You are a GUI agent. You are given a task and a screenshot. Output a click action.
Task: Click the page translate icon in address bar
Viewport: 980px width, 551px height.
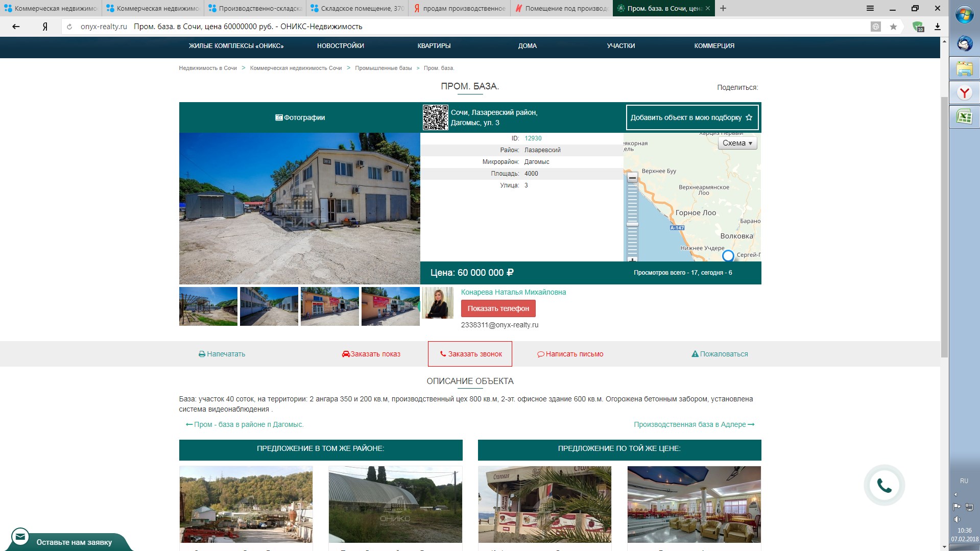(x=876, y=27)
